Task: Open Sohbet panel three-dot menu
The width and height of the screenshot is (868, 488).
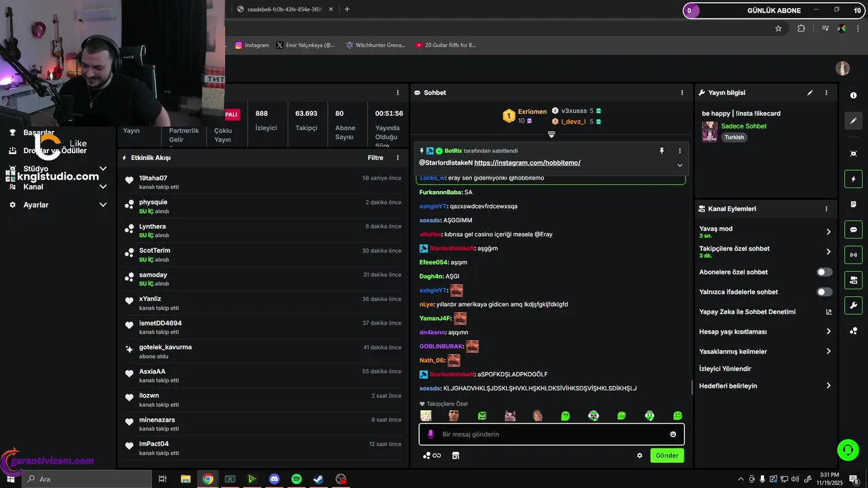Action: (x=682, y=93)
